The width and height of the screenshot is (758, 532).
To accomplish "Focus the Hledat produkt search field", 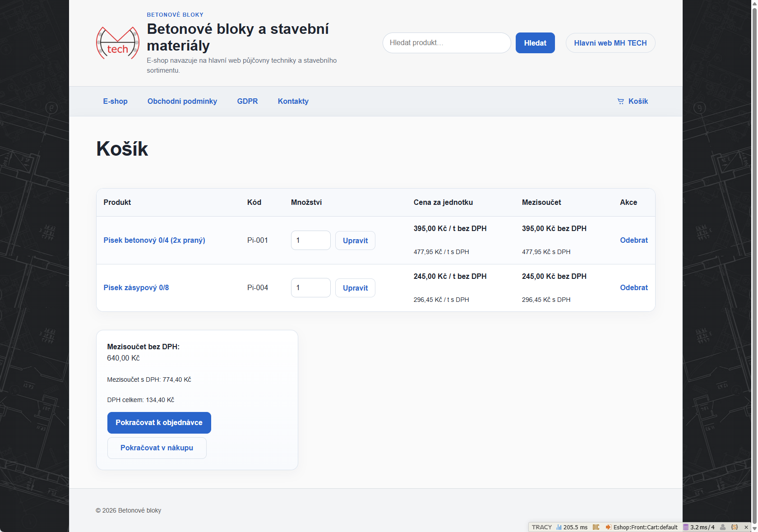I will [447, 43].
